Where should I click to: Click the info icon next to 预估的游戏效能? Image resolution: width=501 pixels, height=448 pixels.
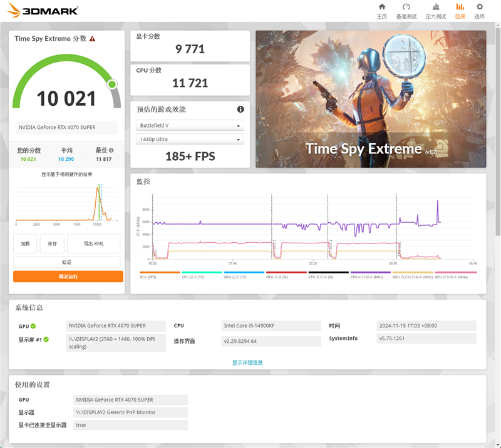[240, 109]
